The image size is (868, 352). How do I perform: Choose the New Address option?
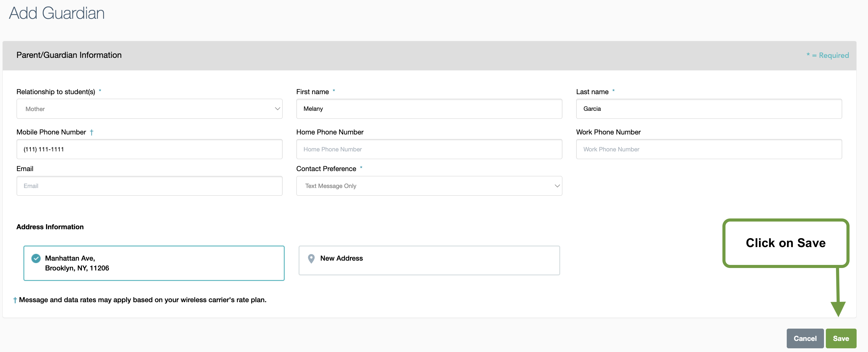[429, 260]
